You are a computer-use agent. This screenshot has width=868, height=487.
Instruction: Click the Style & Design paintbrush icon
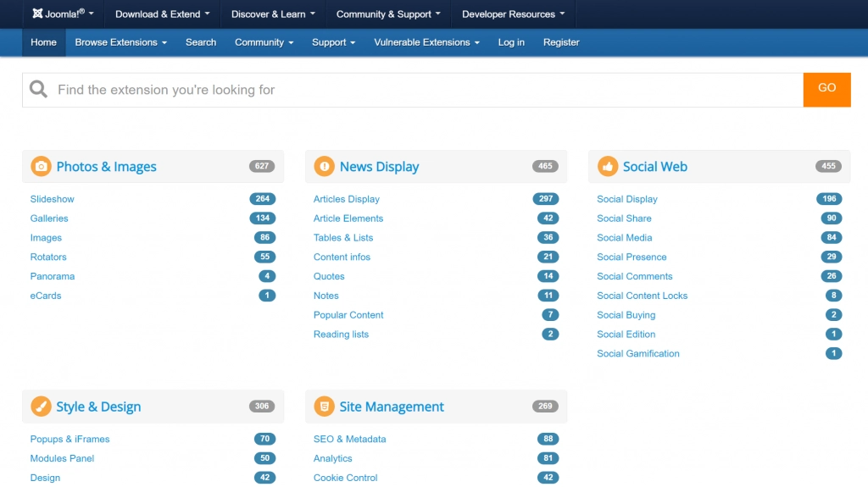(x=41, y=407)
